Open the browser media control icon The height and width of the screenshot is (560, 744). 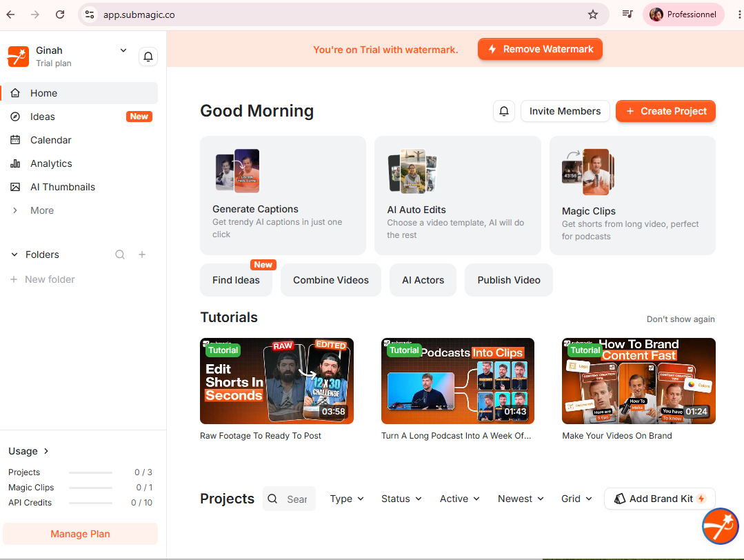[627, 14]
